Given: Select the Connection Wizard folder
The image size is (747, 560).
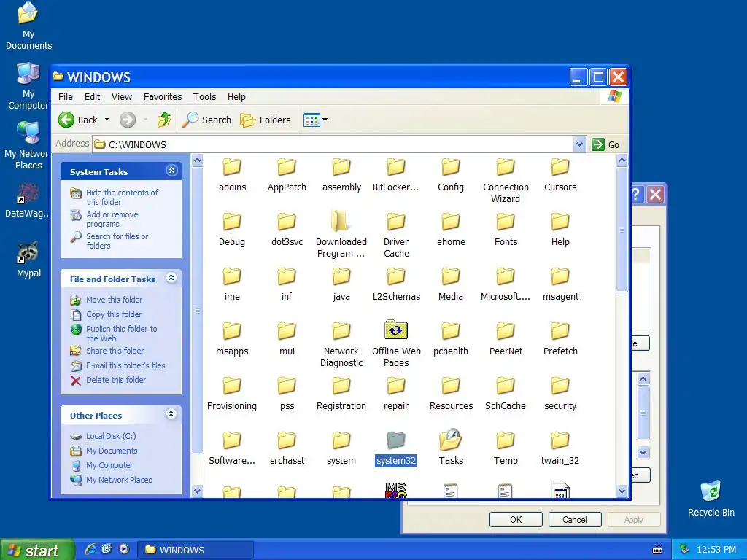Looking at the screenshot, I should [506, 181].
